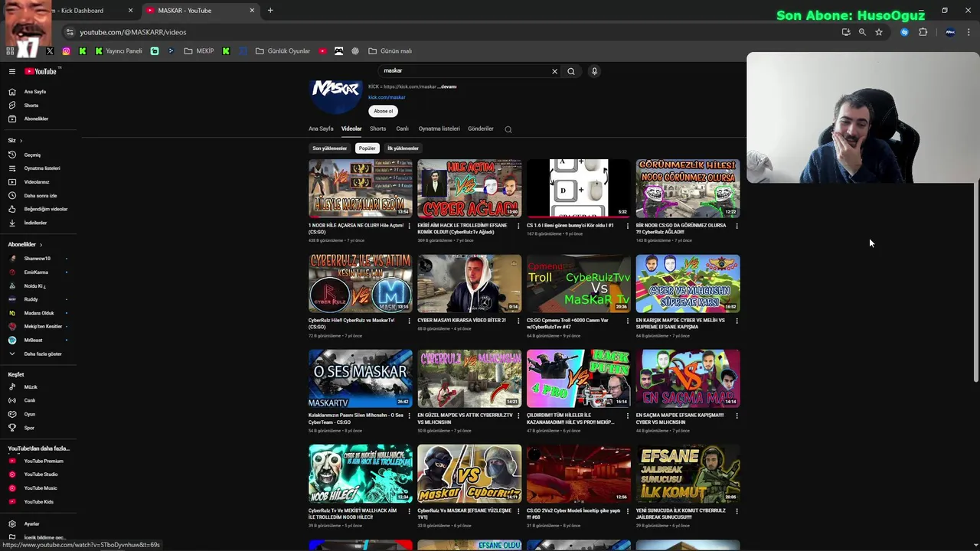Open İndirilenler in the sidebar
980x551 pixels.
tap(35, 223)
